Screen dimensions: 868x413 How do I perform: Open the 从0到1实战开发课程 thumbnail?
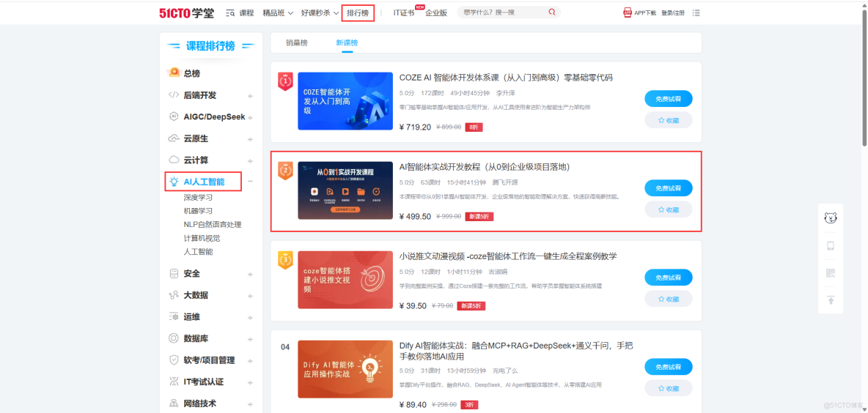pyautogui.click(x=345, y=190)
